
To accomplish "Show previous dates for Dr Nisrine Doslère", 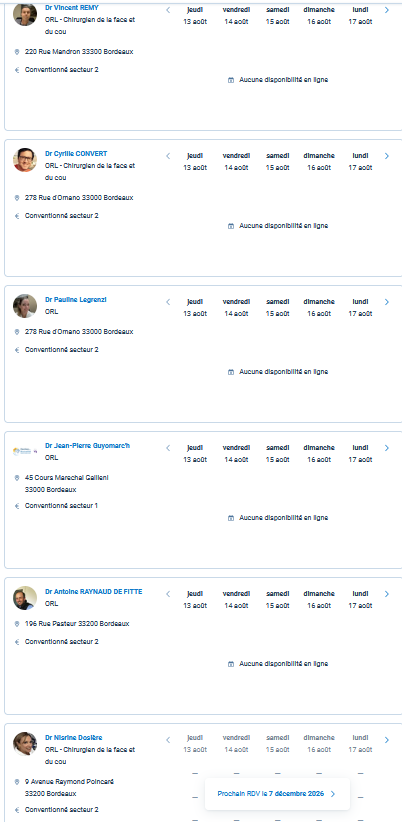I will coord(168,740).
